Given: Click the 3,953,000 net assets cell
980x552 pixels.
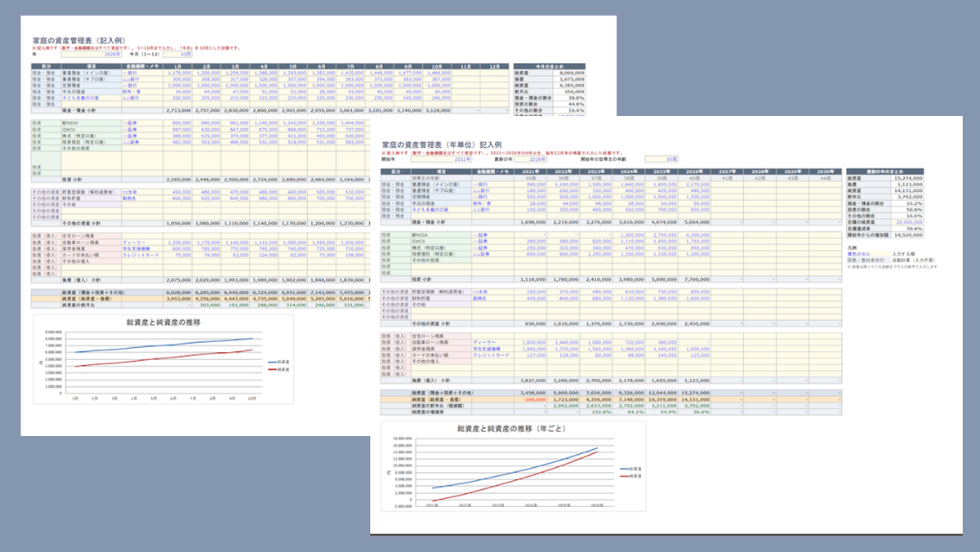Looking at the screenshot, I should pos(177,298).
